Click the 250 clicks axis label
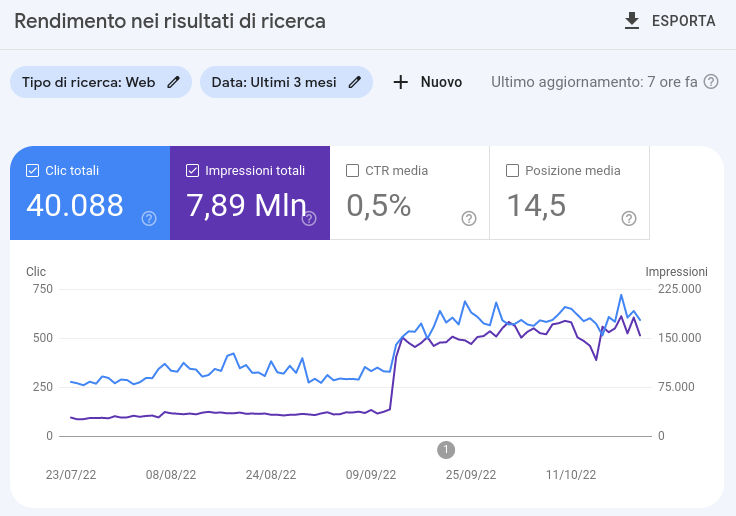The width and height of the screenshot is (736, 516). [43, 387]
